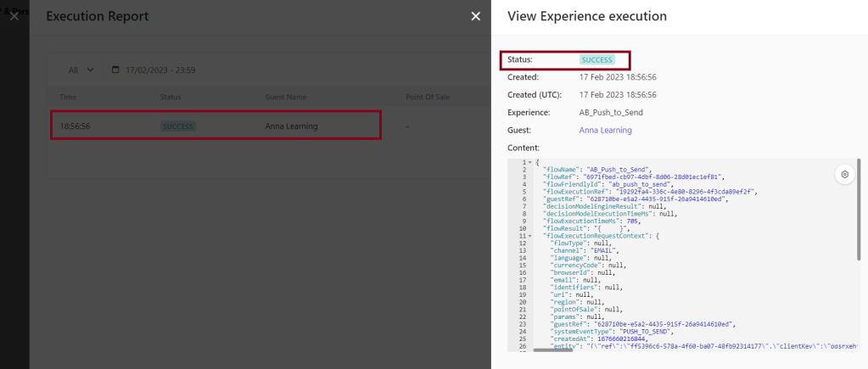868x369 pixels.
Task: Click SUCCESS badge in execution table row
Action: click(178, 126)
